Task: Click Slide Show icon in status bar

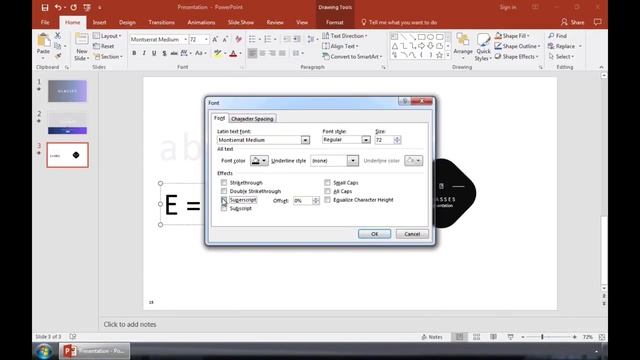Action: pos(510,337)
